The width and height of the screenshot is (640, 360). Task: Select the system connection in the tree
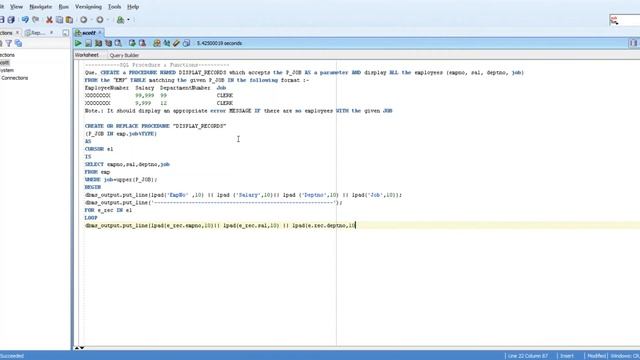pyautogui.click(x=7, y=70)
